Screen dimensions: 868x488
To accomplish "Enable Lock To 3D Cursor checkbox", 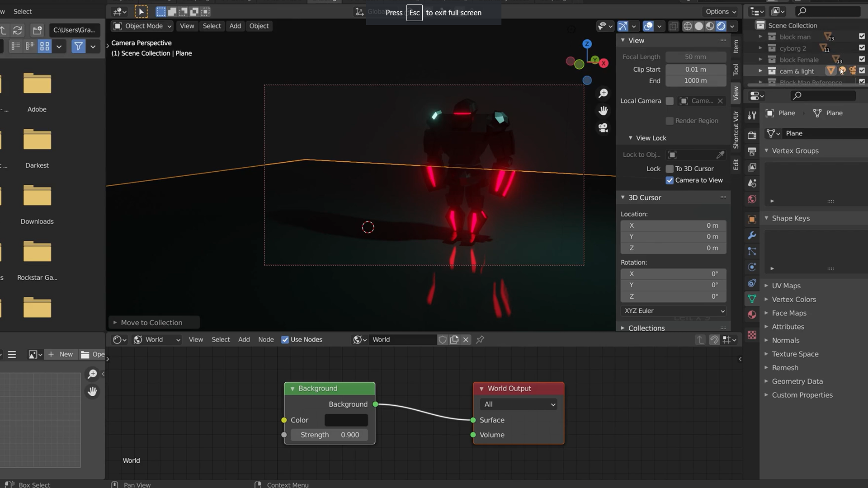I will [670, 169].
